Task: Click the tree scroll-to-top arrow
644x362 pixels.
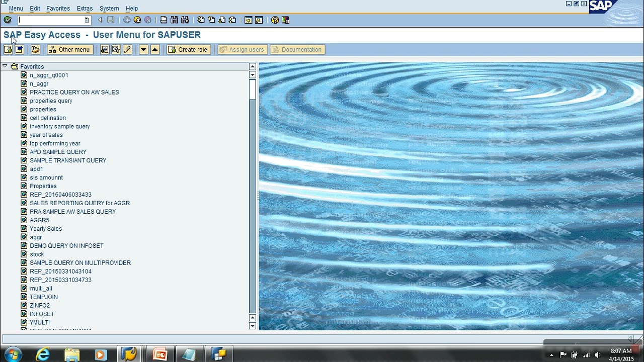Action: (253, 66)
